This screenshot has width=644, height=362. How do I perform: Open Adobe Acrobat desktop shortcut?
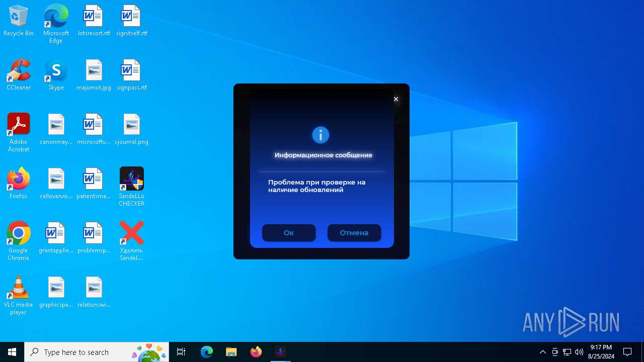click(19, 133)
